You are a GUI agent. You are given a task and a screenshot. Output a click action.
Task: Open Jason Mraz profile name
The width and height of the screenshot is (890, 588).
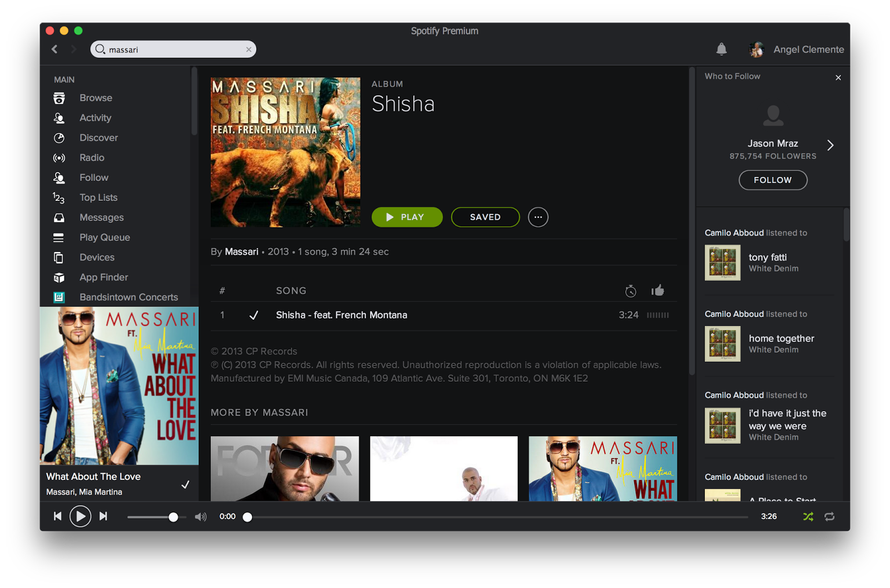pos(773,144)
